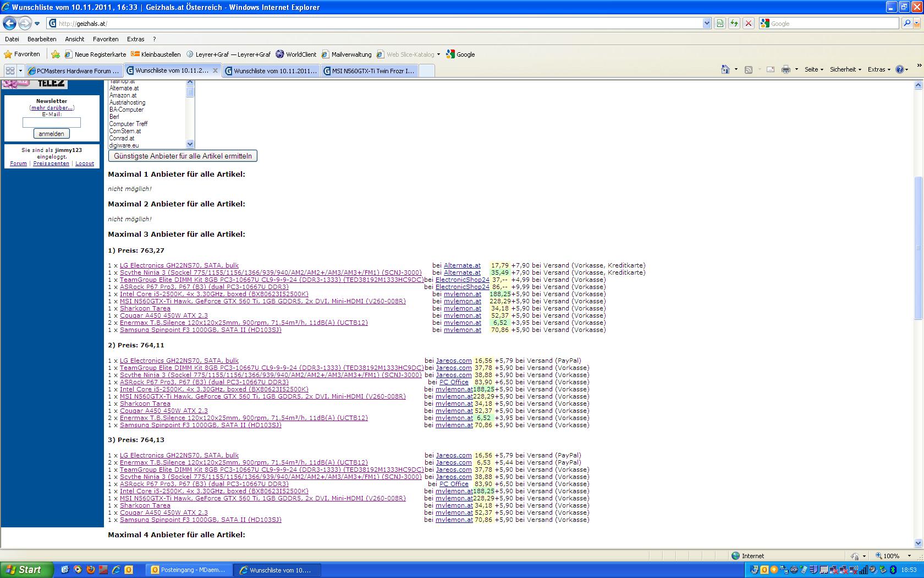Open the Favoriten star panel button

22,54
